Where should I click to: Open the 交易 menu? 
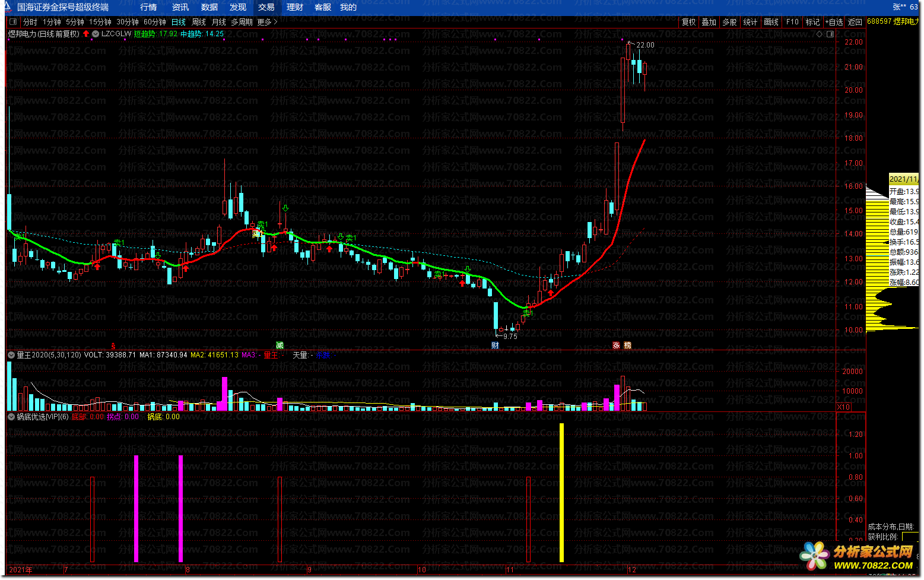coord(266,7)
